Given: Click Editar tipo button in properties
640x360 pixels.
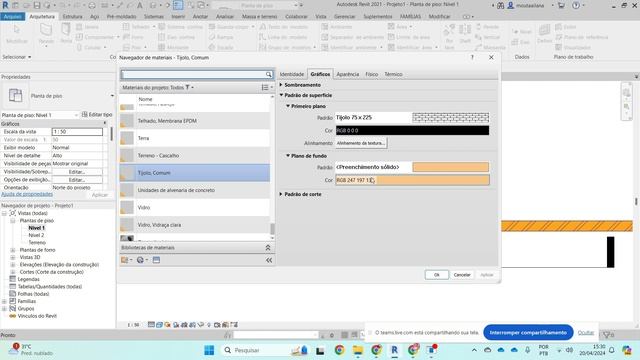Looking at the screenshot, I should (97, 115).
